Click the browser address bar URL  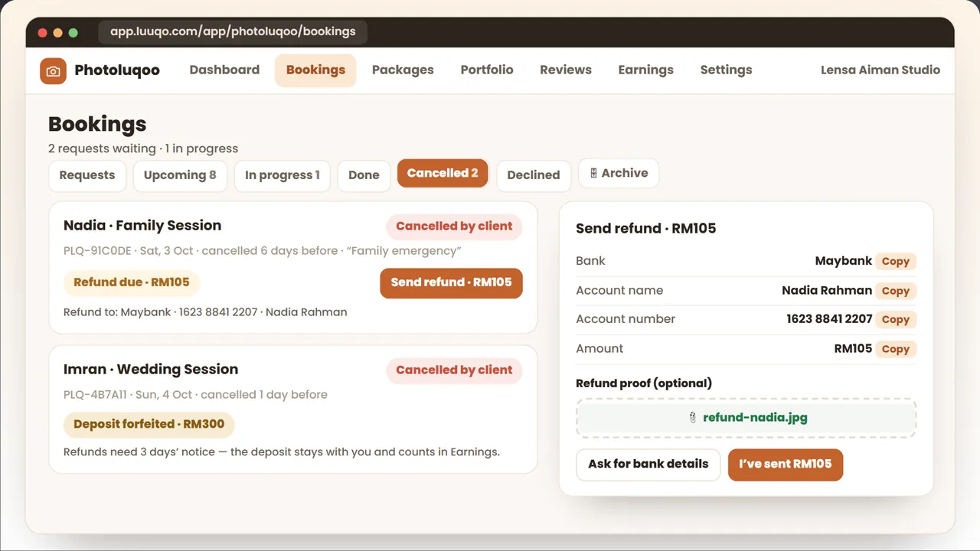[233, 32]
